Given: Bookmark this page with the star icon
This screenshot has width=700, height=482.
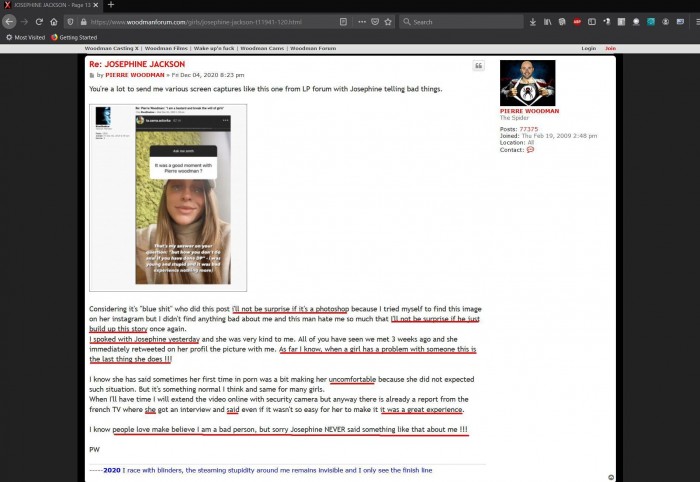Looking at the screenshot, I should 388,21.
